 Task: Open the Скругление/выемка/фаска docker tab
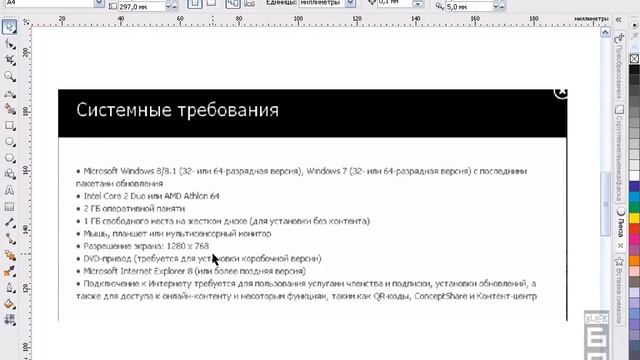click(x=619, y=154)
